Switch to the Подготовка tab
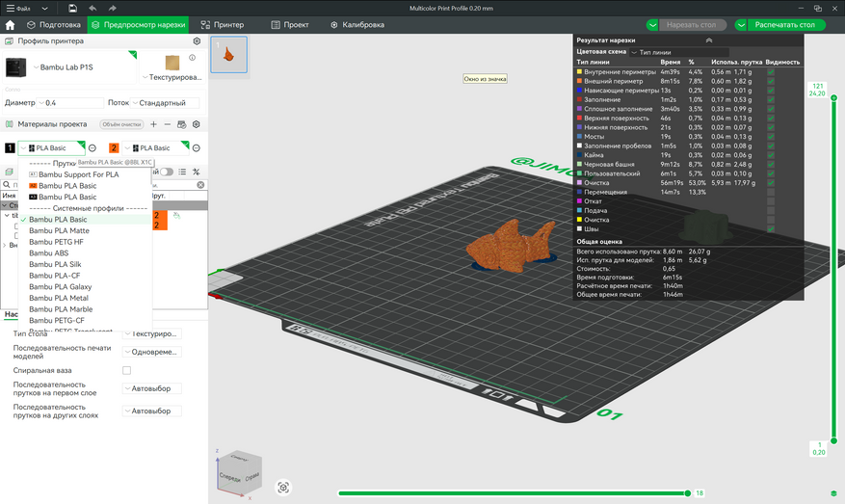Image resolution: width=845 pixels, height=504 pixels. pyautogui.click(x=54, y=24)
